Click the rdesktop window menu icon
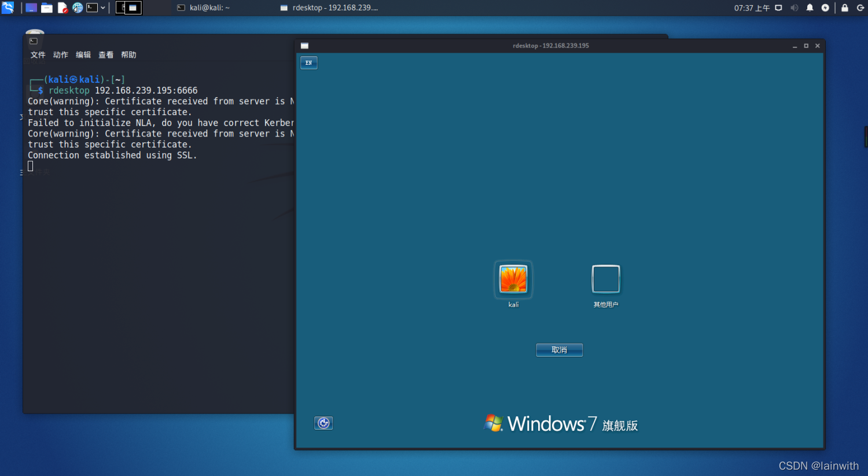Screen dimensions: 868x476 coord(304,46)
